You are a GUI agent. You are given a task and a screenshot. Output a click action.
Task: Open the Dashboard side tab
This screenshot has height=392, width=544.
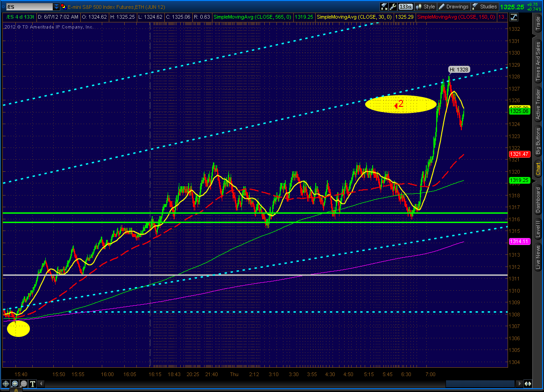coord(538,200)
